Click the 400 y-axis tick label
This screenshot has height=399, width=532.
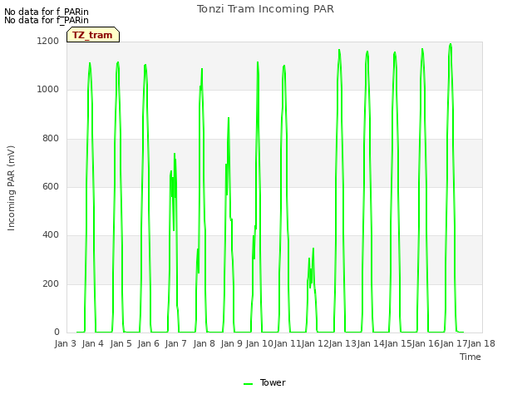(51, 234)
